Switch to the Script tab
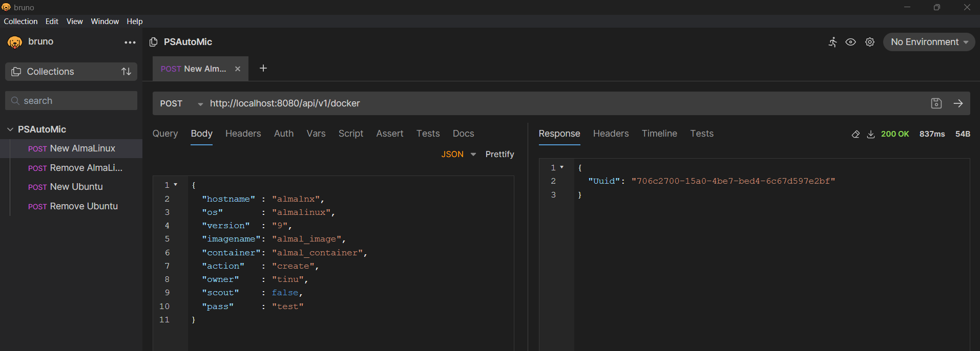980x351 pixels. 351,134
